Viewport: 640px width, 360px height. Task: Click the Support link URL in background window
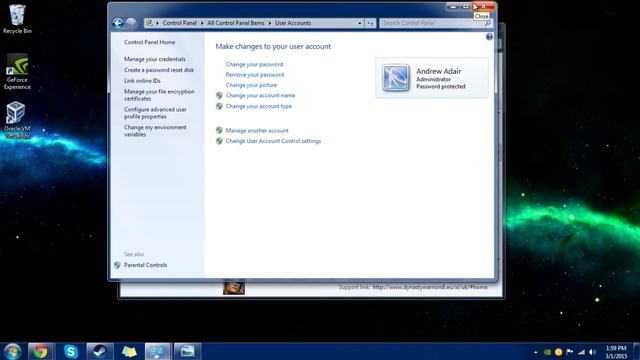430,287
